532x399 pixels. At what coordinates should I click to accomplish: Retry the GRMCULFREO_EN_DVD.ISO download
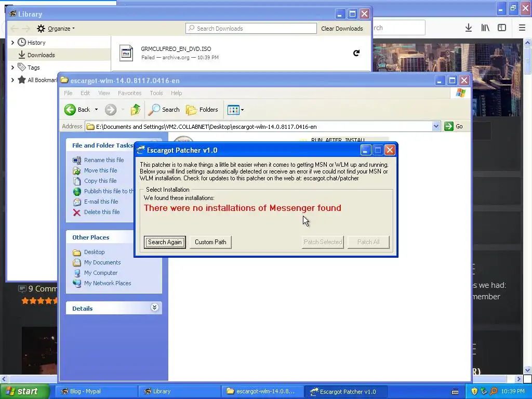[x=356, y=53]
